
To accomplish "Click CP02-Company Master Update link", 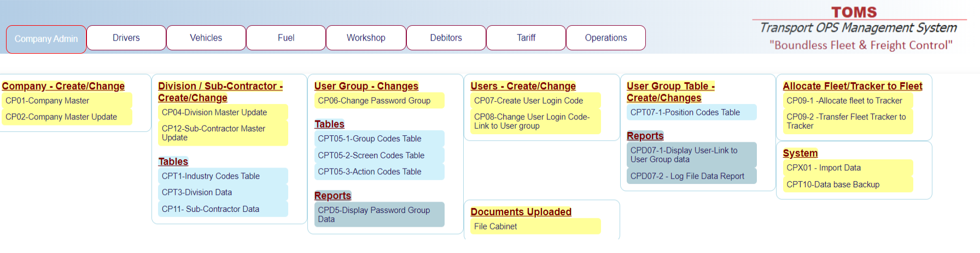I will point(61,117).
